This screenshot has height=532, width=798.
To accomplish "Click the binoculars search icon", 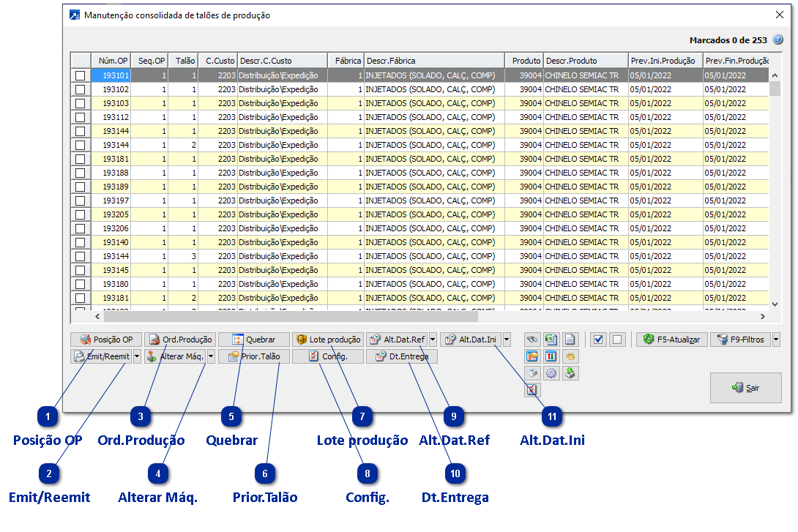I will pyautogui.click(x=532, y=340).
